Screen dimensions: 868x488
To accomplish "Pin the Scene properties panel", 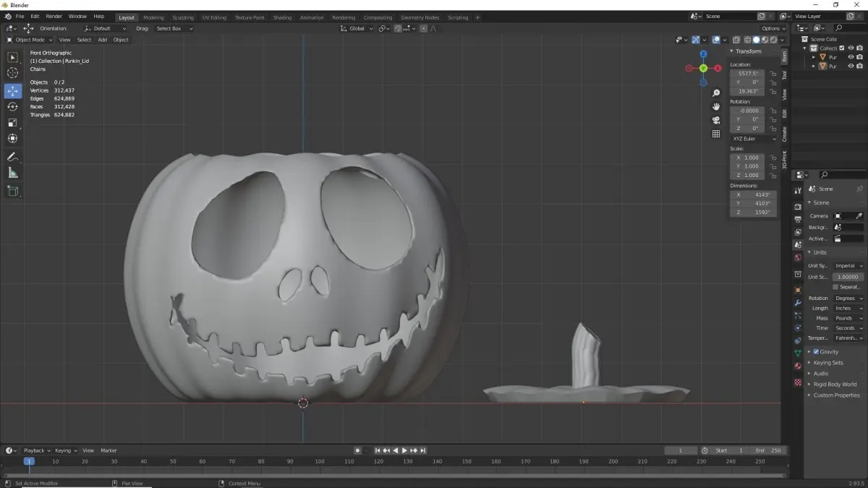I will 859,189.
